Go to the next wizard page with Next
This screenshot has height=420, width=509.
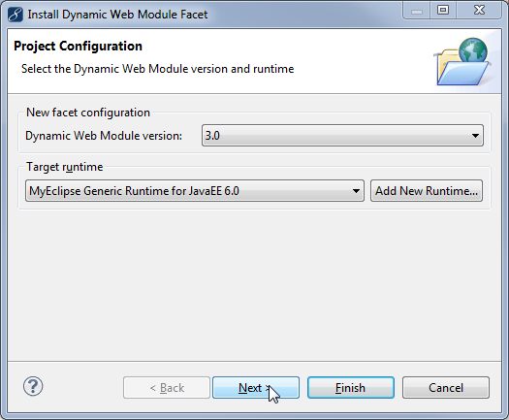coord(256,388)
